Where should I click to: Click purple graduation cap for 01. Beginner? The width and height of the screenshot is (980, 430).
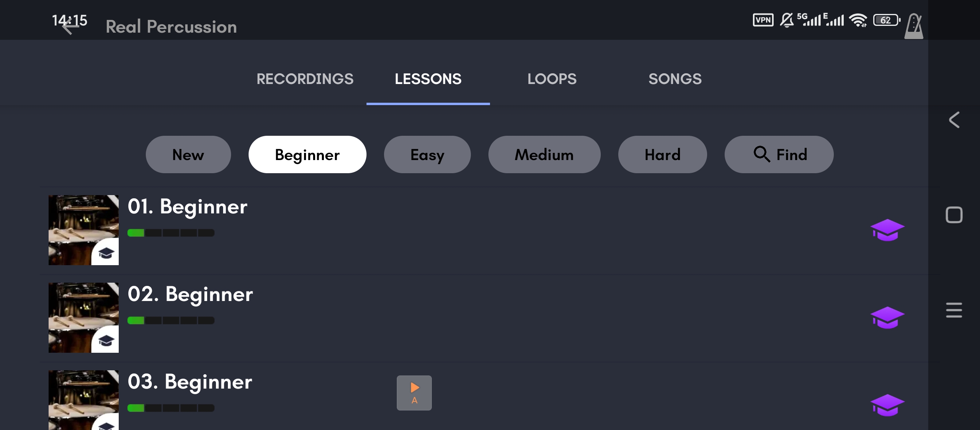coord(887,230)
